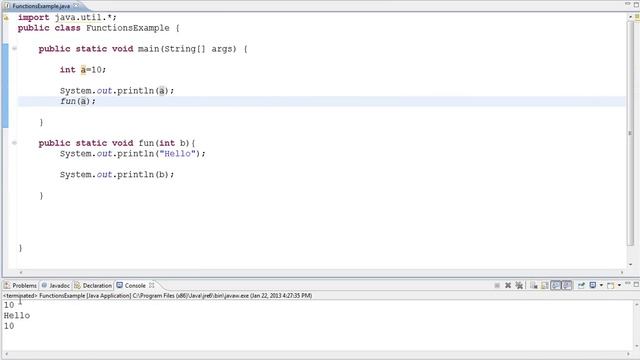Click Display Selected Console icon
640x360 pixels.
click(593, 285)
